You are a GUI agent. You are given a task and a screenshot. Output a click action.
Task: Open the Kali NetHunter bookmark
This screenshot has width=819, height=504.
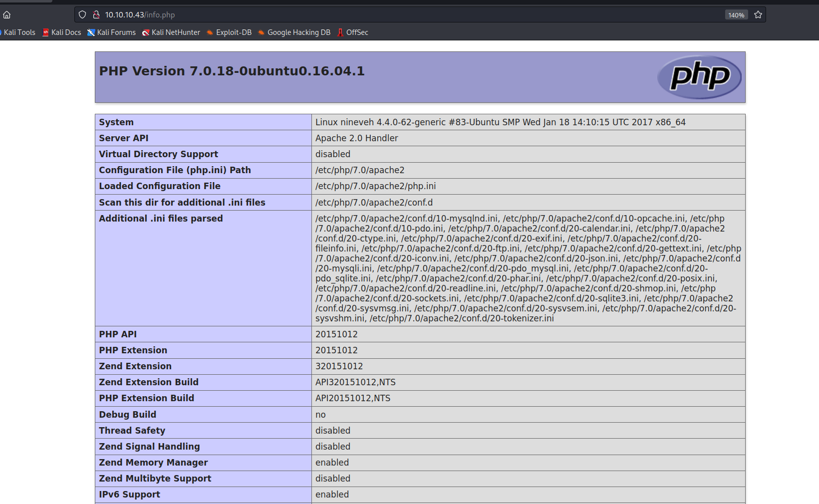[171, 32]
